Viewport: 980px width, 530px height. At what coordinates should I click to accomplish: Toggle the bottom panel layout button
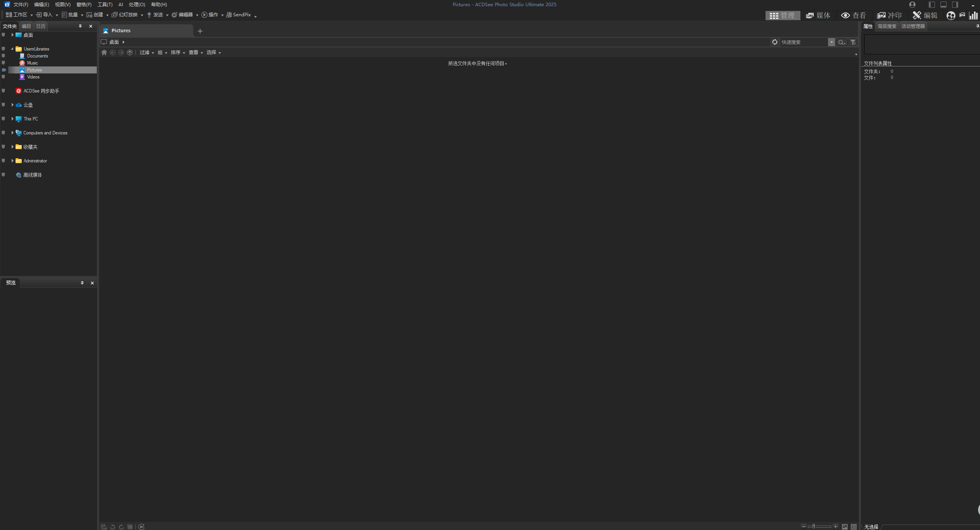pyautogui.click(x=943, y=5)
